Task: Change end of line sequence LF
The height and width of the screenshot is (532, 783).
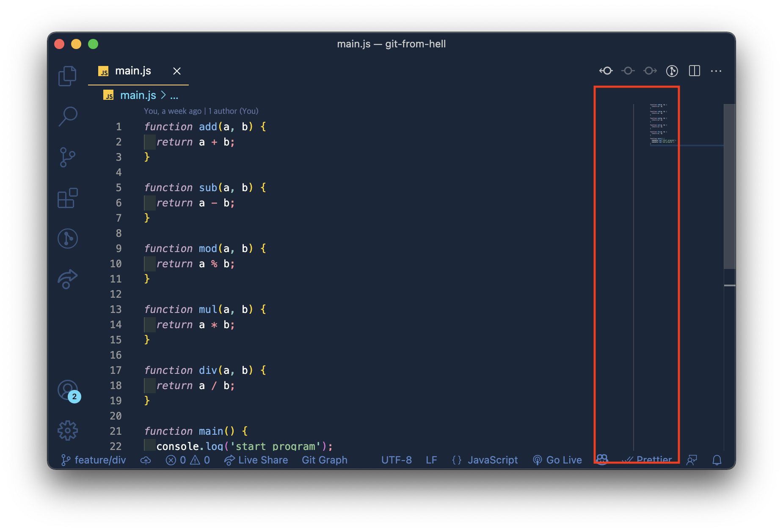Action: (x=431, y=460)
